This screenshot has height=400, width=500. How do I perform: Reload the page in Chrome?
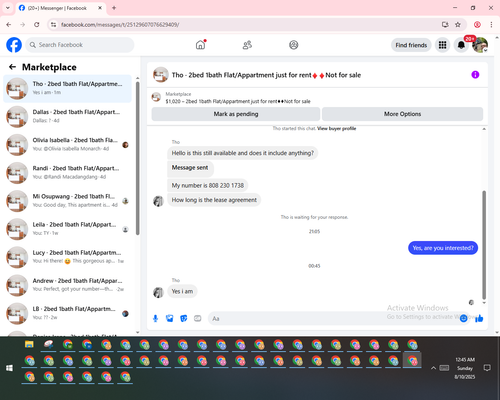pos(37,24)
